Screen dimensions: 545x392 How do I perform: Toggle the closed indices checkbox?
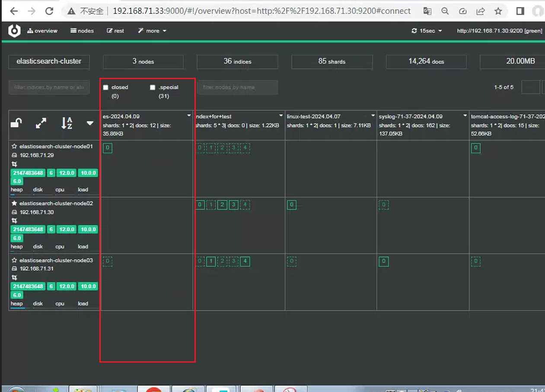point(106,87)
